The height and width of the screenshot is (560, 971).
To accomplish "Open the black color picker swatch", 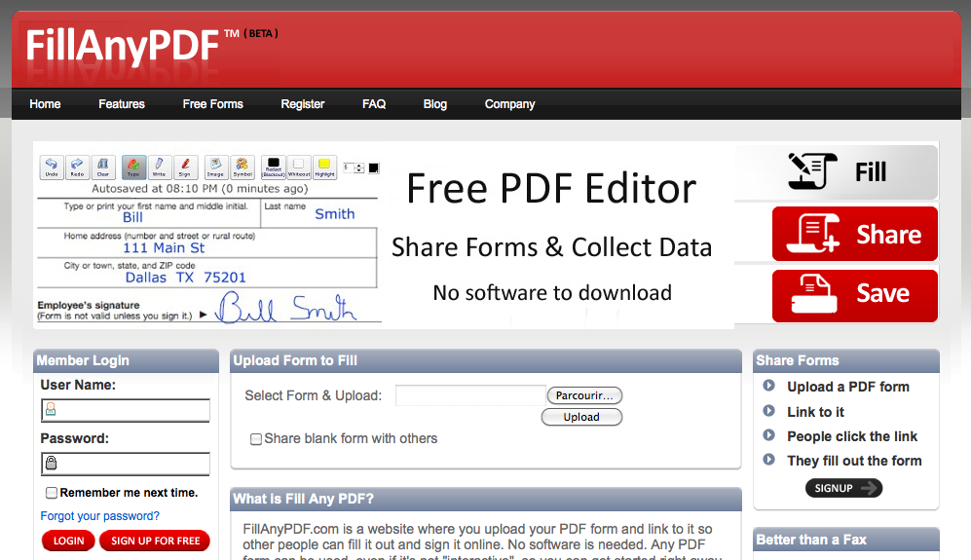I will click(x=373, y=168).
